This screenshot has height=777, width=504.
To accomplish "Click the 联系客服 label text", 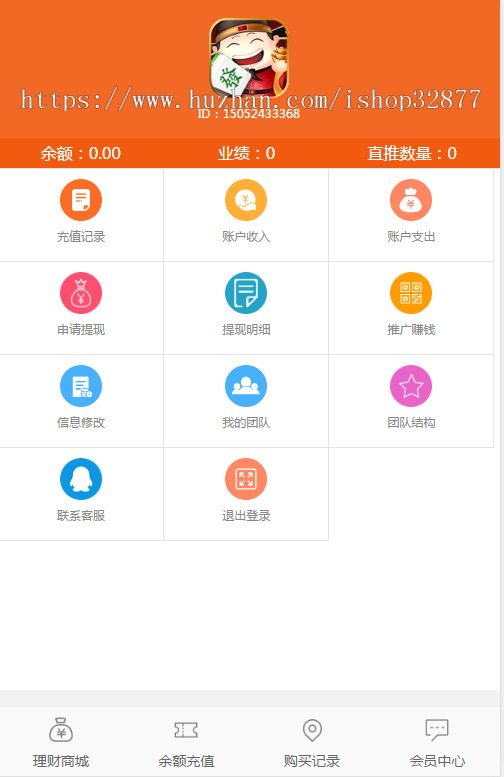I will [81, 515].
